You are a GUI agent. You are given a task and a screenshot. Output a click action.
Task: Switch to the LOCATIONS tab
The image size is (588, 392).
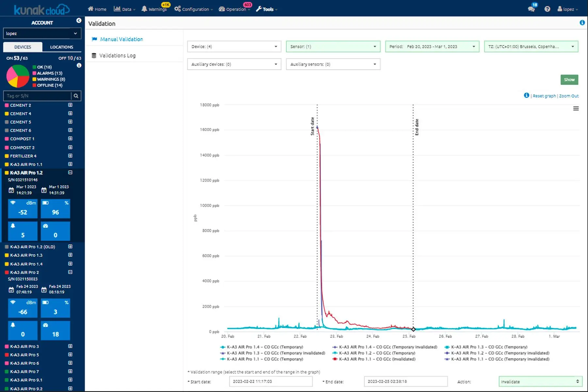point(62,47)
